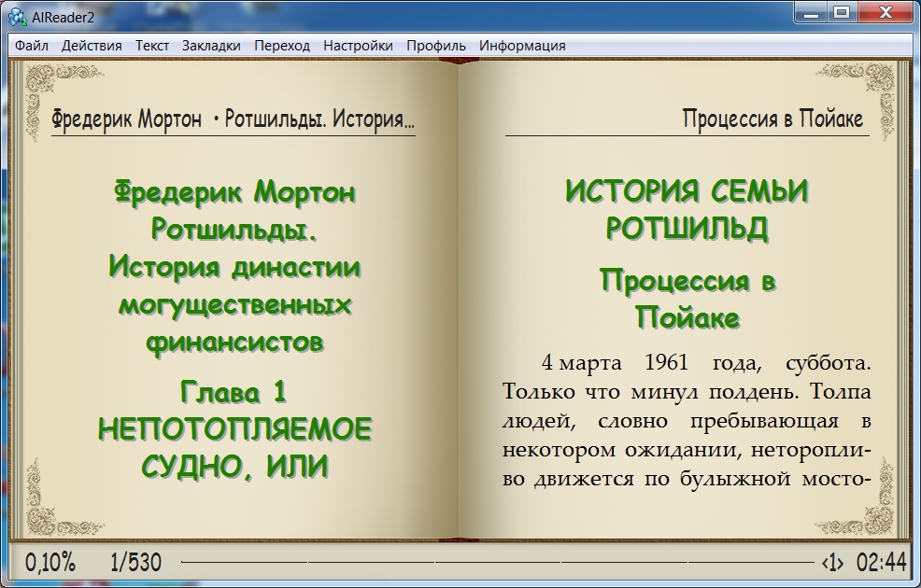921x588 pixels.
Task: Open the Профиль menu
Action: (436, 46)
